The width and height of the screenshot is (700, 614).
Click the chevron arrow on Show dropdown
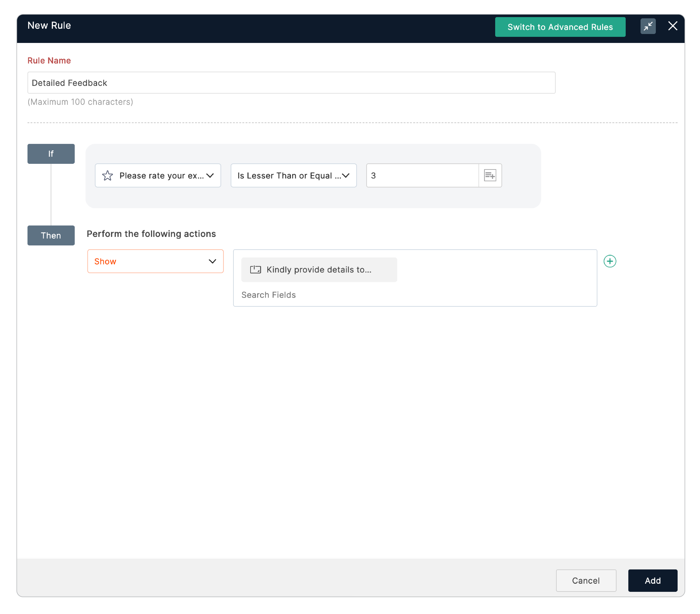[212, 261]
